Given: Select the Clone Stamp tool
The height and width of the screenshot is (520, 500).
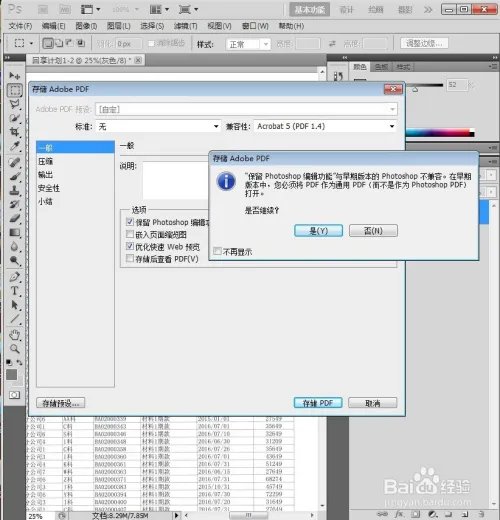Looking at the screenshot, I should coord(15,191).
